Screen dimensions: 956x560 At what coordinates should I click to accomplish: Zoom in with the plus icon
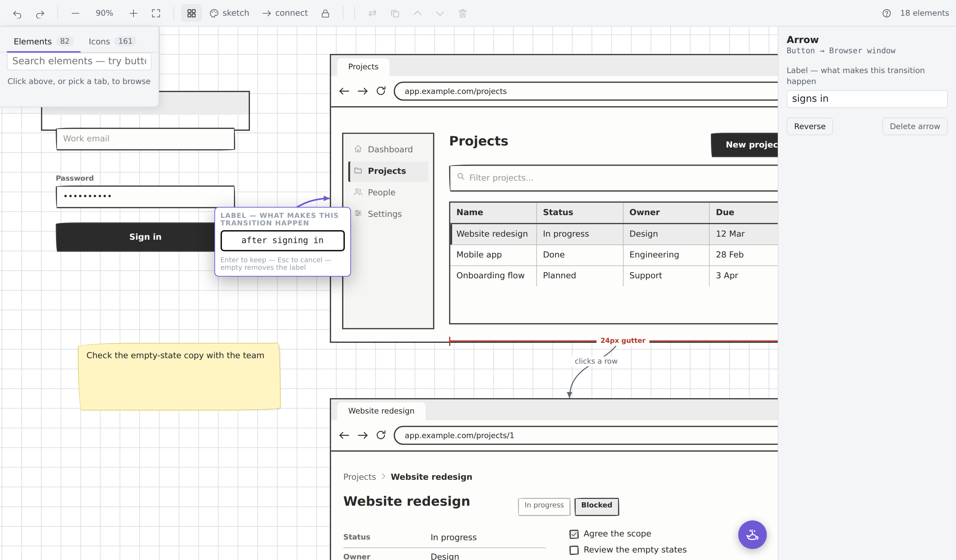coord(133,13)
